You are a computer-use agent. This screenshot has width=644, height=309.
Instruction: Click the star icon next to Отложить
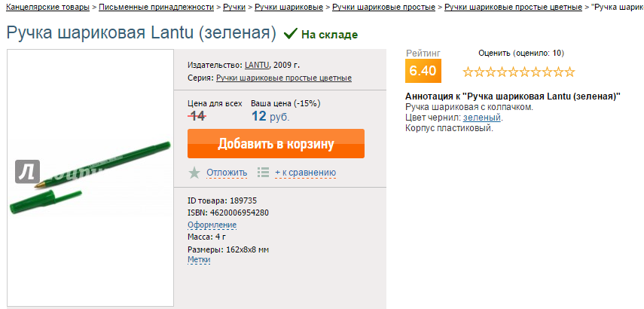(x=194, y=173)
